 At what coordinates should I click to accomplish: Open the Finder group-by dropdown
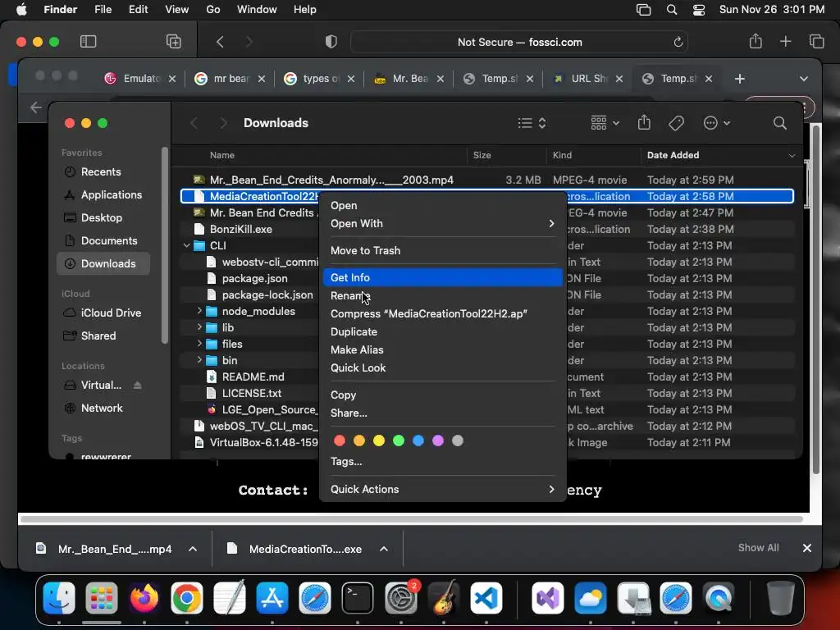[605, 123]
